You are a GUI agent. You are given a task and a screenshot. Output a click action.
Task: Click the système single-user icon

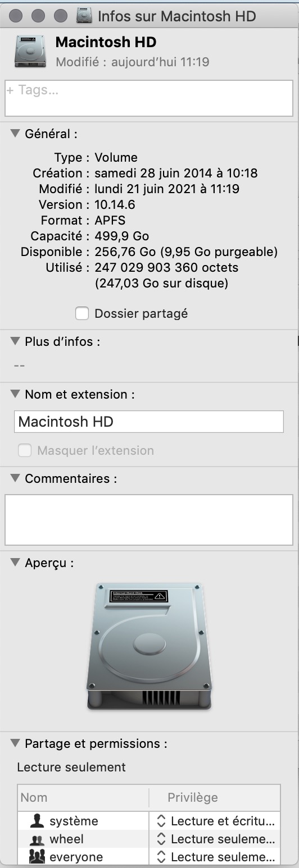point(37,821)
